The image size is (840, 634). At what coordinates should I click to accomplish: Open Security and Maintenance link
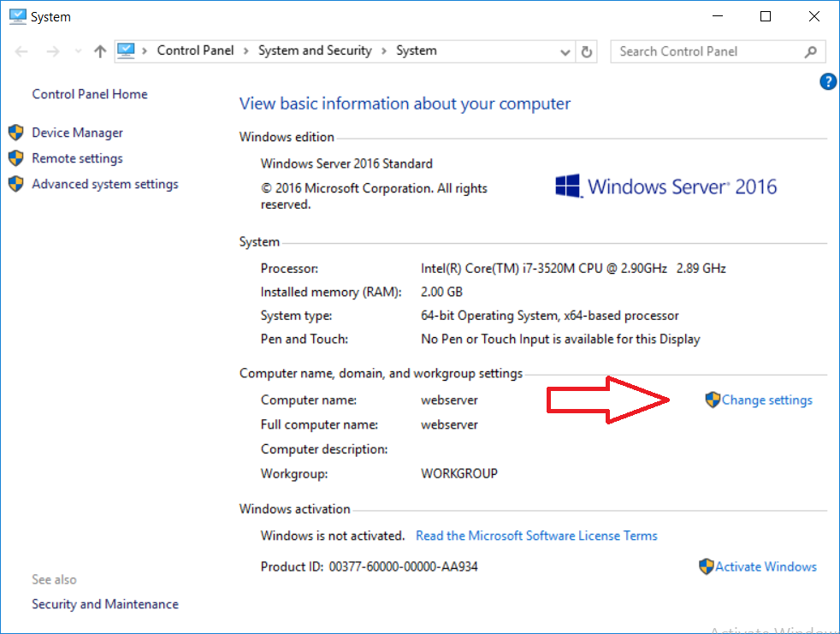tap(105, 604)
